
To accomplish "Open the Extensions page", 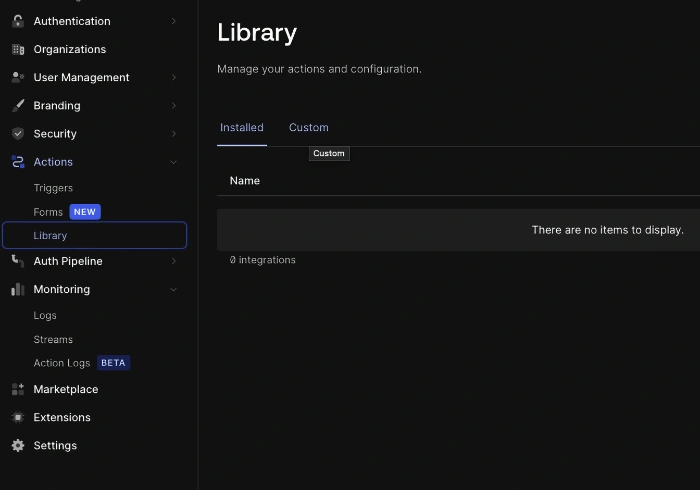I will (62, 417).
